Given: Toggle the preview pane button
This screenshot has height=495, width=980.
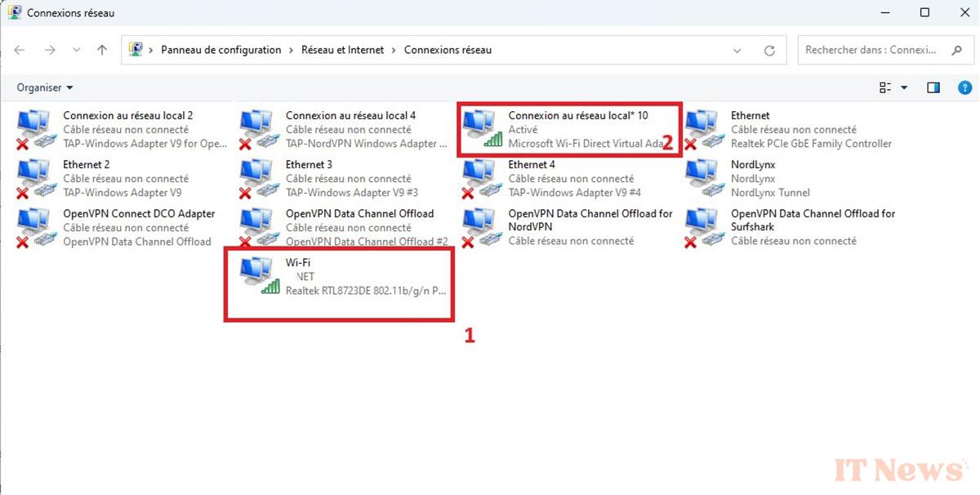Looking at the screenshot, I should tap(933, 87).
